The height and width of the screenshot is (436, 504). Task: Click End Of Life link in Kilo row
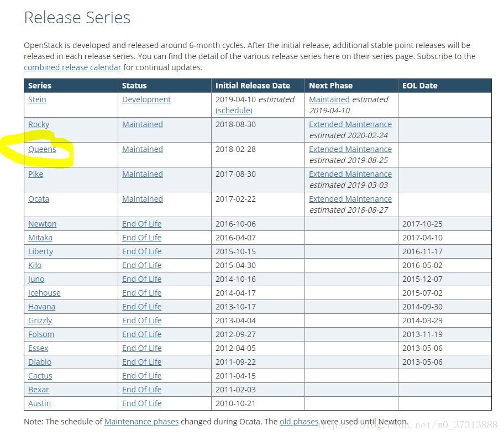point(141,265)
